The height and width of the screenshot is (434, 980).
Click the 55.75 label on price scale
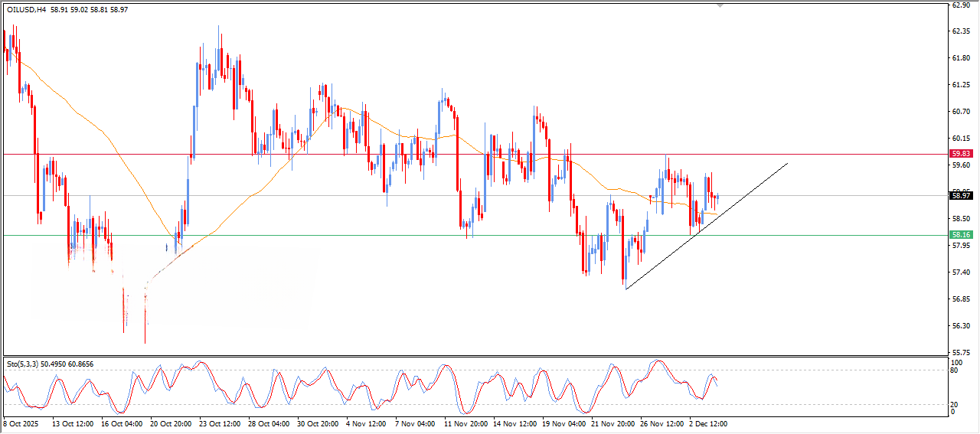pyautogui.click(x=960, y=352)
